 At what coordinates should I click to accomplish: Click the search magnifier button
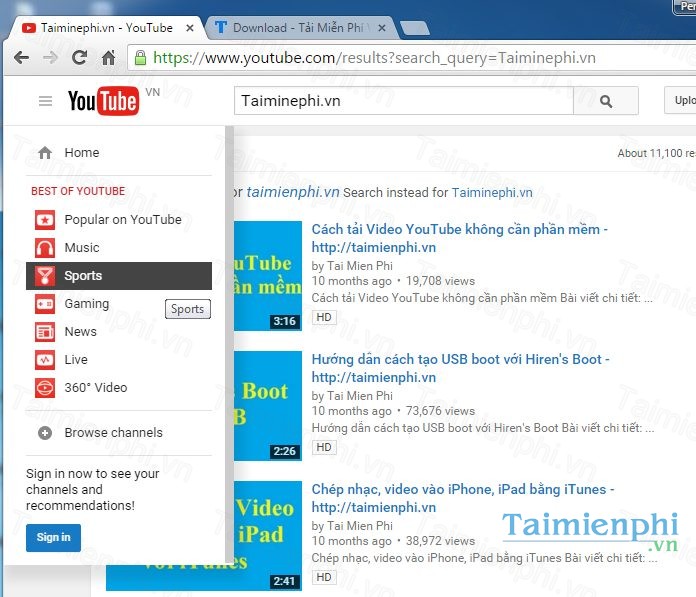point(606,101)
